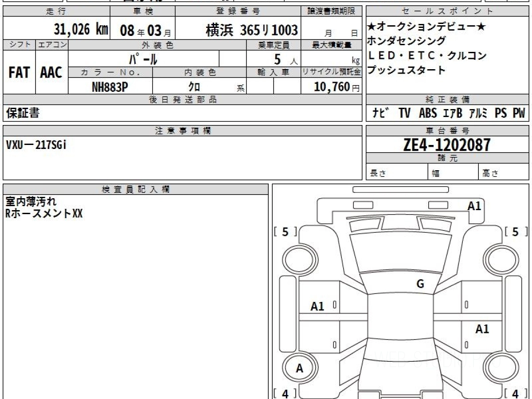This screenshot has width=532, height=399.
Task: Click the registration number 横浜 365り1003
Action: [252, 30]
